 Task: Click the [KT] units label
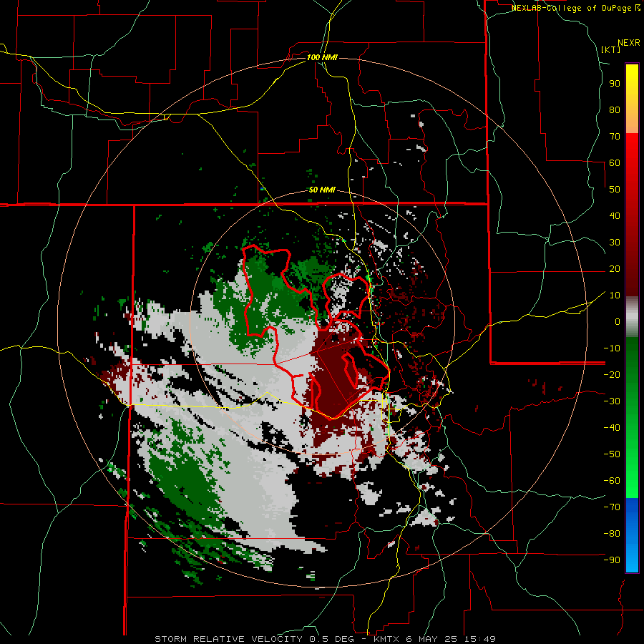tap(611, 49)
